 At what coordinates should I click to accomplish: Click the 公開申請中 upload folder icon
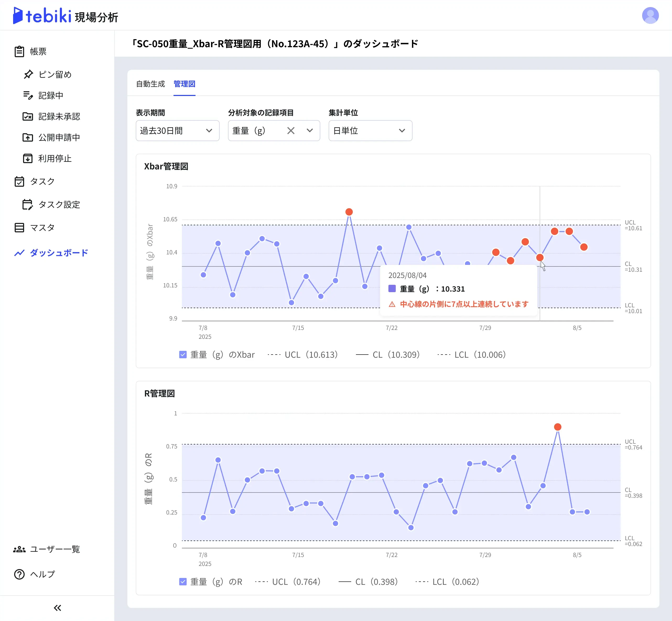28,137
